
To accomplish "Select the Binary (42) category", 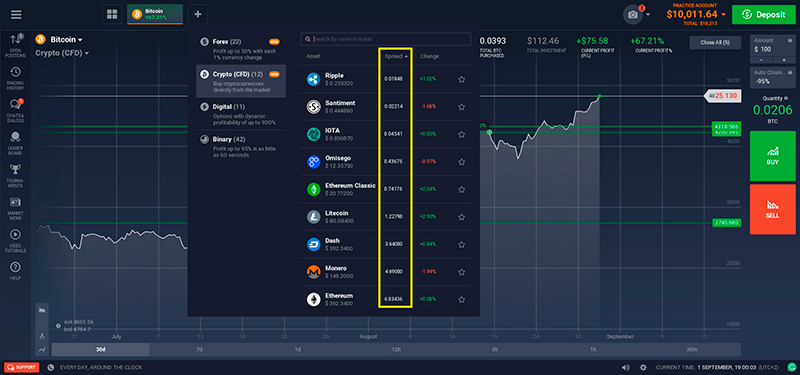I will tap(241, 146).
